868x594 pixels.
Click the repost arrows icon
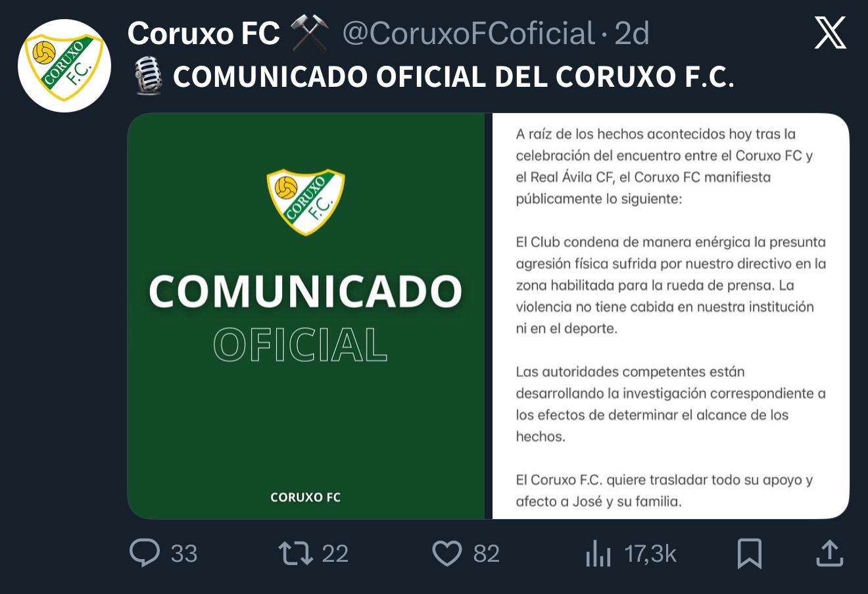coord(296,553)
